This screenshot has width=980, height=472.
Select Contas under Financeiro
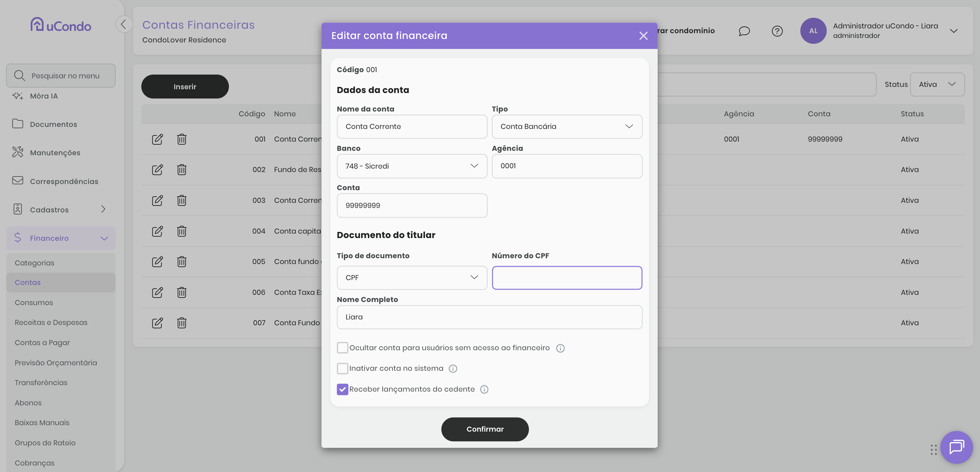pos(61,283)
